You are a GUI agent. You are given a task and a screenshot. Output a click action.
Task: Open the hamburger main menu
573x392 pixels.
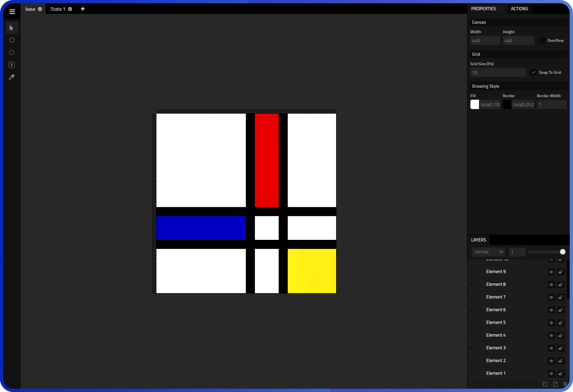tap(12, 11)
